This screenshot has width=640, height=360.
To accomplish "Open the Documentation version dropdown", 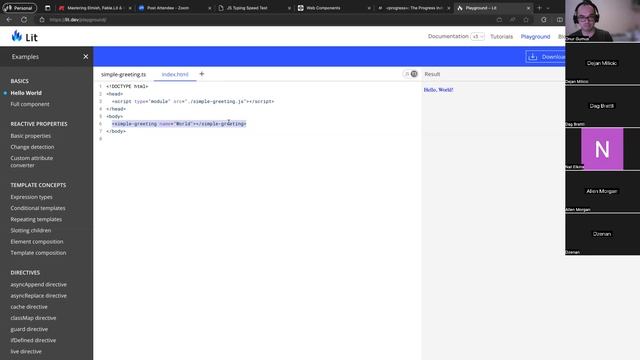I will (478, 36).
